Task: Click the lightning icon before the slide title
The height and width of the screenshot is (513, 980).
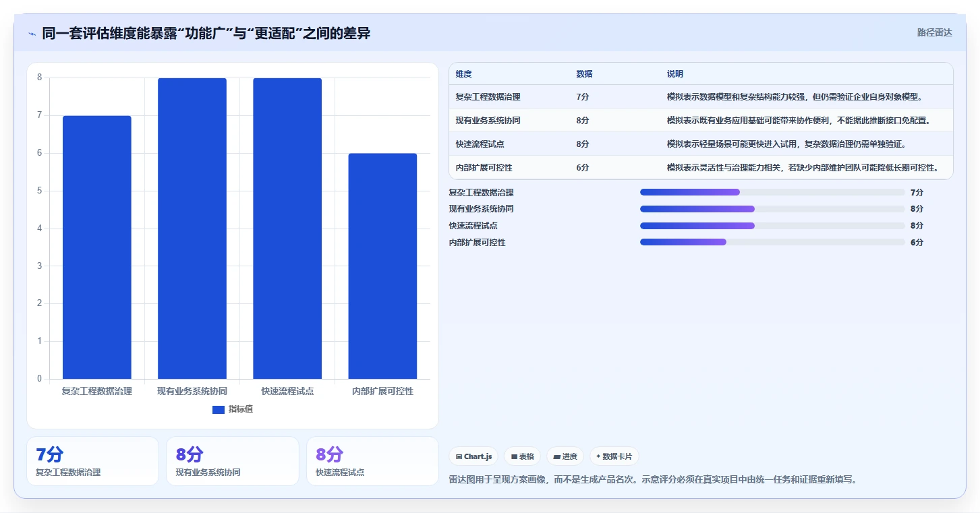Action: click(x=32, y=34)
